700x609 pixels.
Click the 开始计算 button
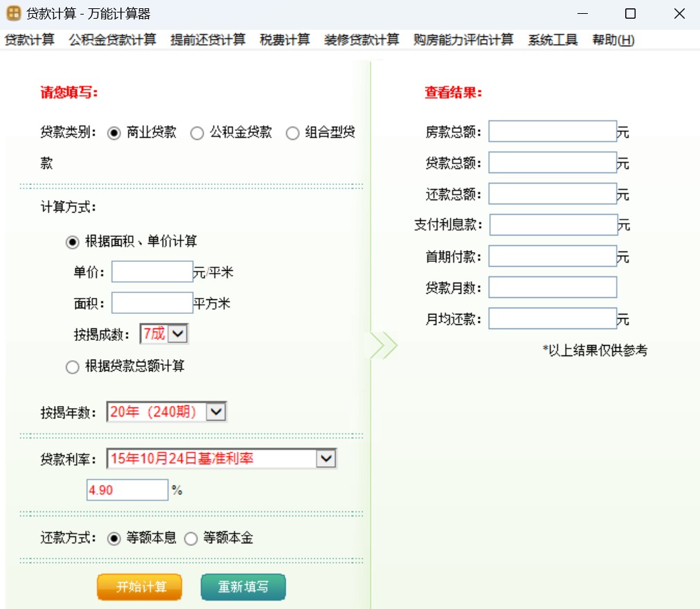140,587
